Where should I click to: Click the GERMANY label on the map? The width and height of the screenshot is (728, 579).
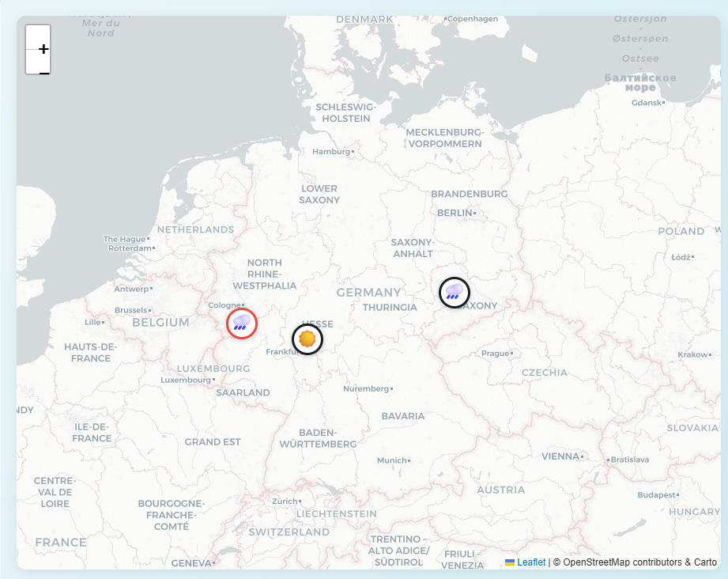(x=371, y=291)
